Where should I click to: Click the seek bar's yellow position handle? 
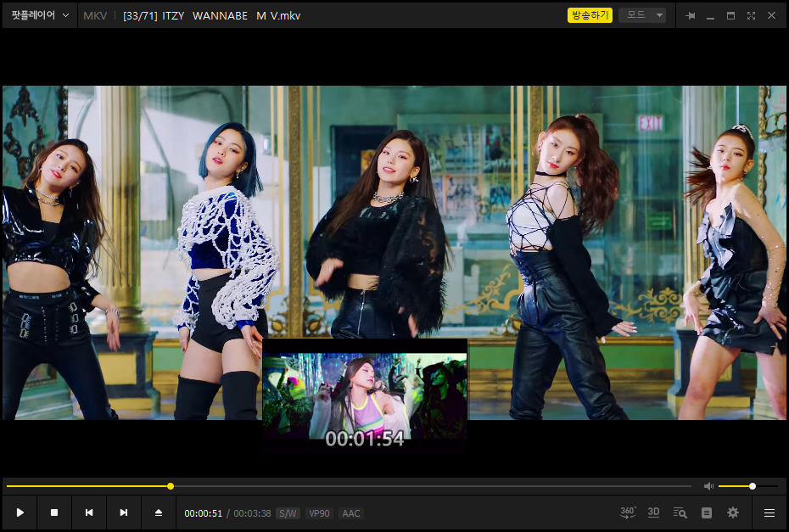tap(171, 486)
